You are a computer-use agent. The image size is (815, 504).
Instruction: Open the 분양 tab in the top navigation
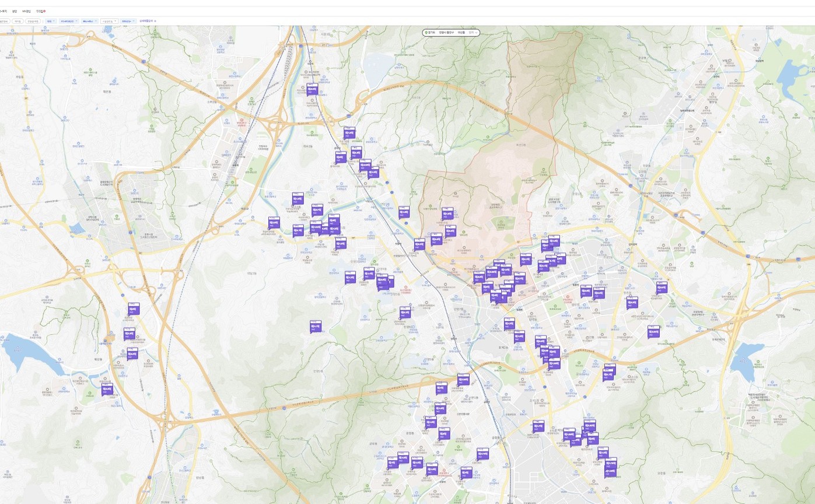click(15, 11)
